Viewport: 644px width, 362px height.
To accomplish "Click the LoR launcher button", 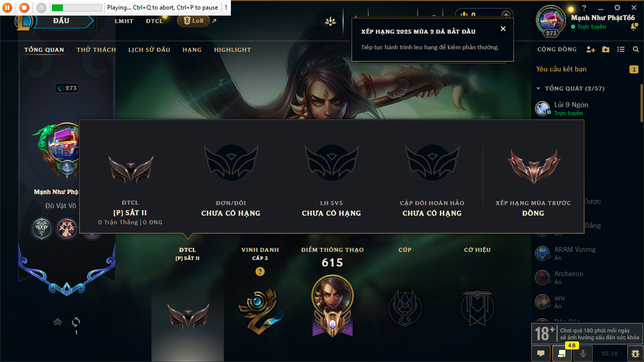I will point(194,21).
